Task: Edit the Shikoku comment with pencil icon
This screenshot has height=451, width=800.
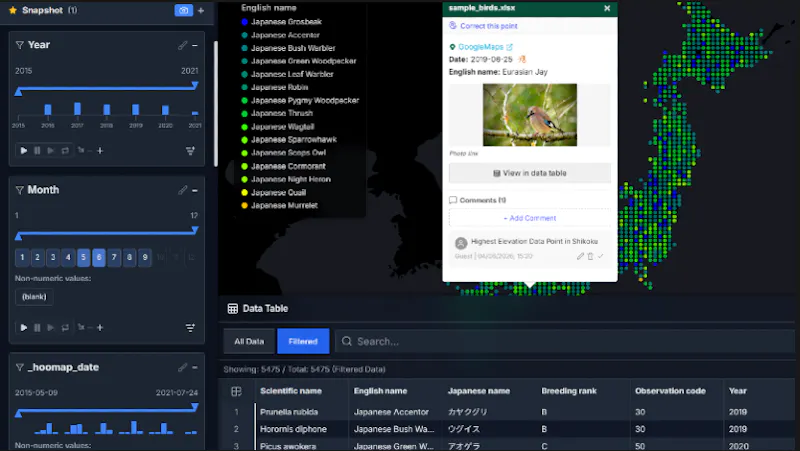Action: click(x=580, y=256)
